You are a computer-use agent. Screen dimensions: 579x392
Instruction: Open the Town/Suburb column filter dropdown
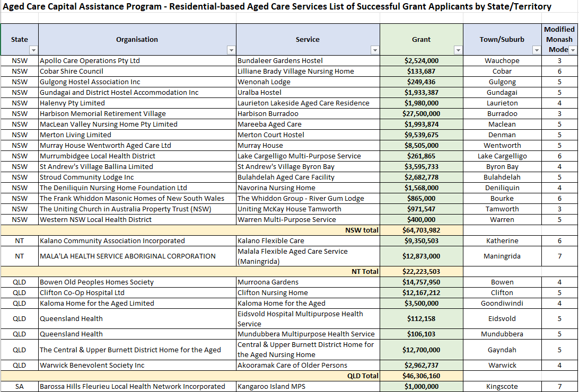537,50
